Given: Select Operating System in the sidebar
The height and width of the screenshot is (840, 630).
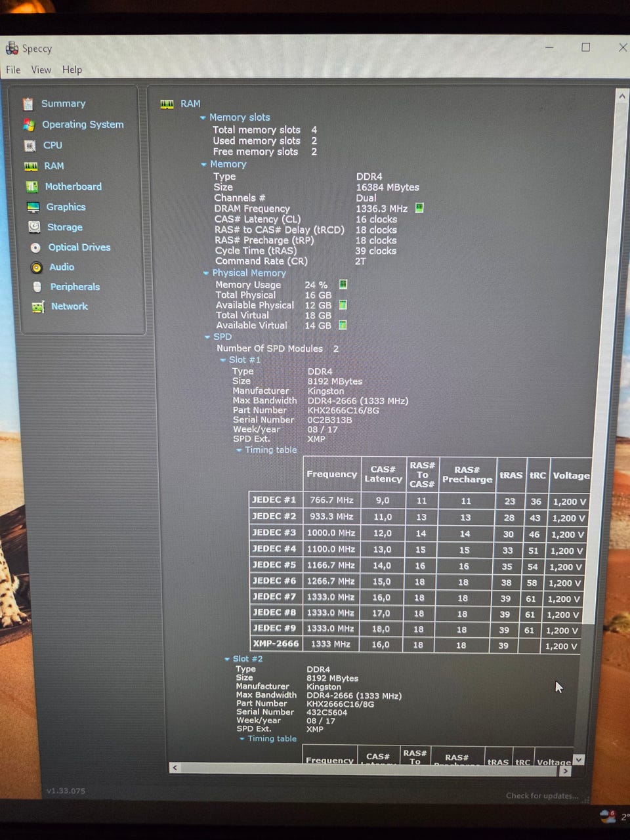Looking at the screenshot, I should tap(83, 125).
